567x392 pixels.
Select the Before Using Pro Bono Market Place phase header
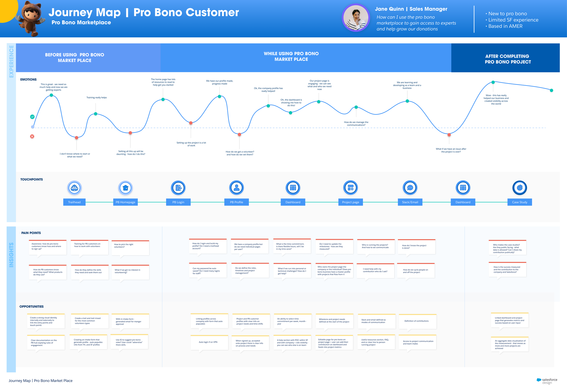pyautogui.click(x=88, y=58)
